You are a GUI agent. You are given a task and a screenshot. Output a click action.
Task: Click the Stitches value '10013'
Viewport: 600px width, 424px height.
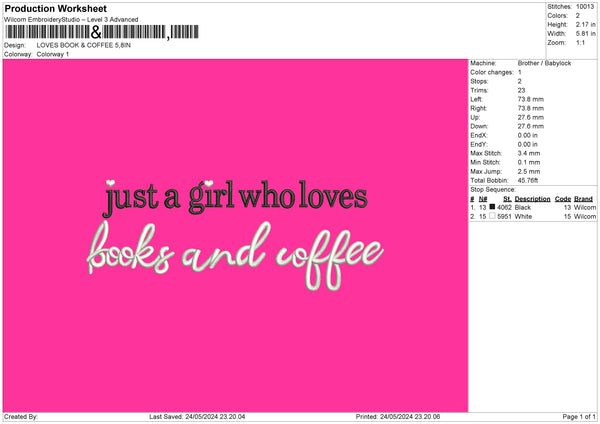tap(585, 7)
